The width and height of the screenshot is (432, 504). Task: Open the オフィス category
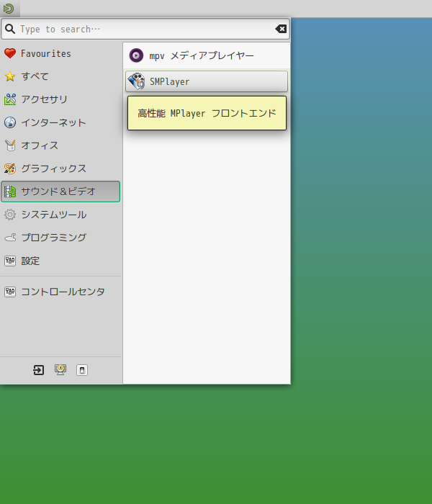(60, 145)
